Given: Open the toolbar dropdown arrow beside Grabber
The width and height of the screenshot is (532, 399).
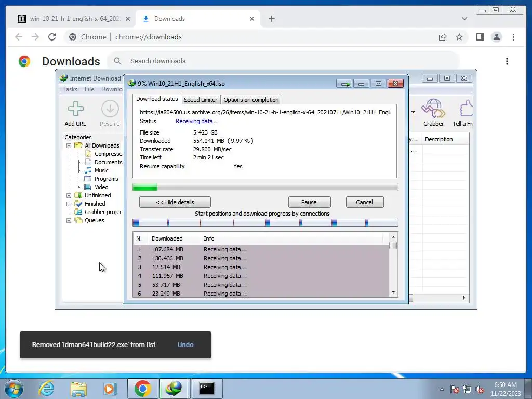Looking at the screenshot, I should (x=413, y=112).
